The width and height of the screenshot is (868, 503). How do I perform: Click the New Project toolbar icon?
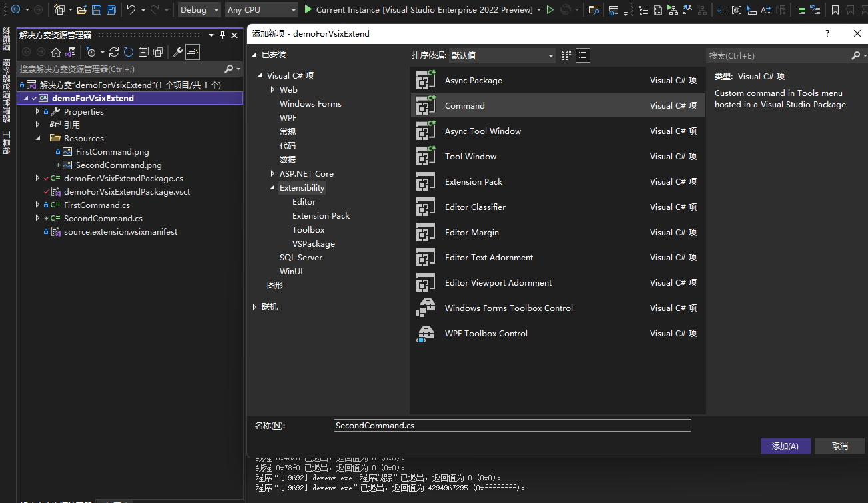[59, 10]
